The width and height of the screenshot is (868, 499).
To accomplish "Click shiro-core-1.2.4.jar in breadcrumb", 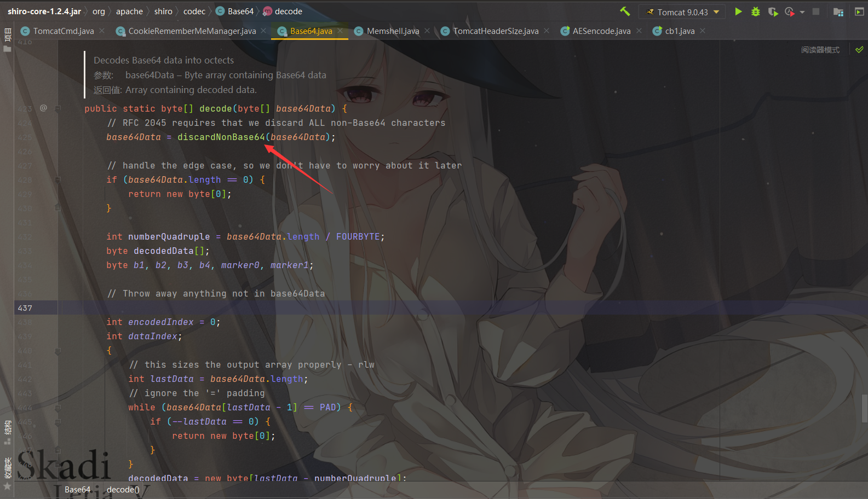I will click(x=44, y=11).
